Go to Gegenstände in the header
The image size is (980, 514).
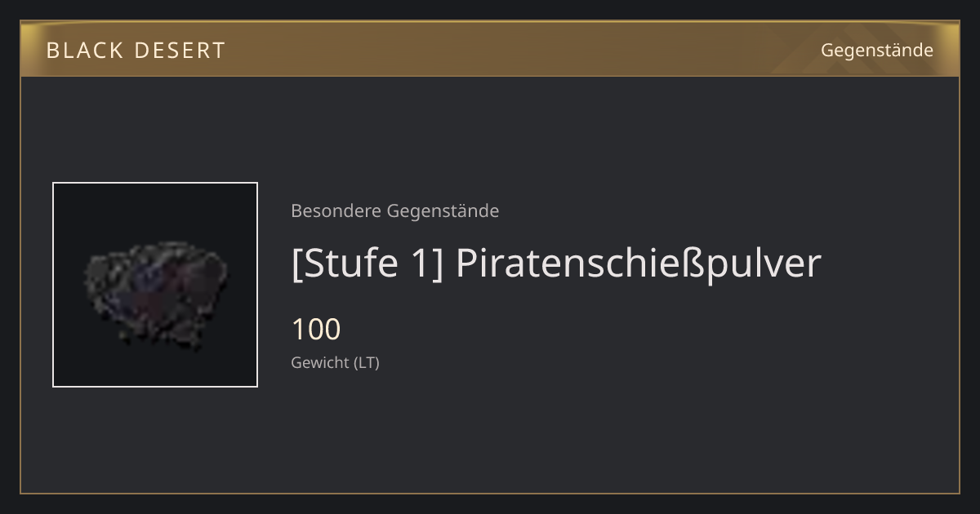pyautogui.click(x=876, y=51)
